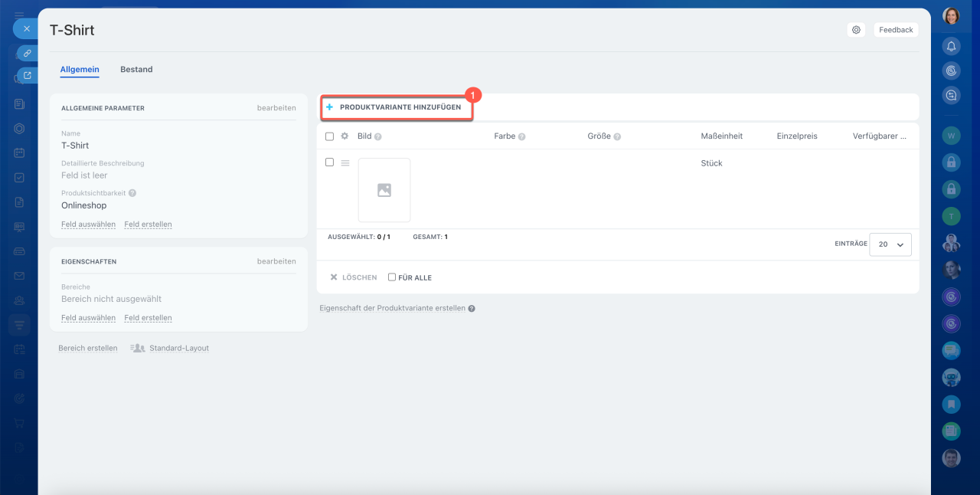This screenshot has width=980, height=495.
Task: Open the Einträge 20 dropdown
Action: pyautogui.click(x=890, y=244)
